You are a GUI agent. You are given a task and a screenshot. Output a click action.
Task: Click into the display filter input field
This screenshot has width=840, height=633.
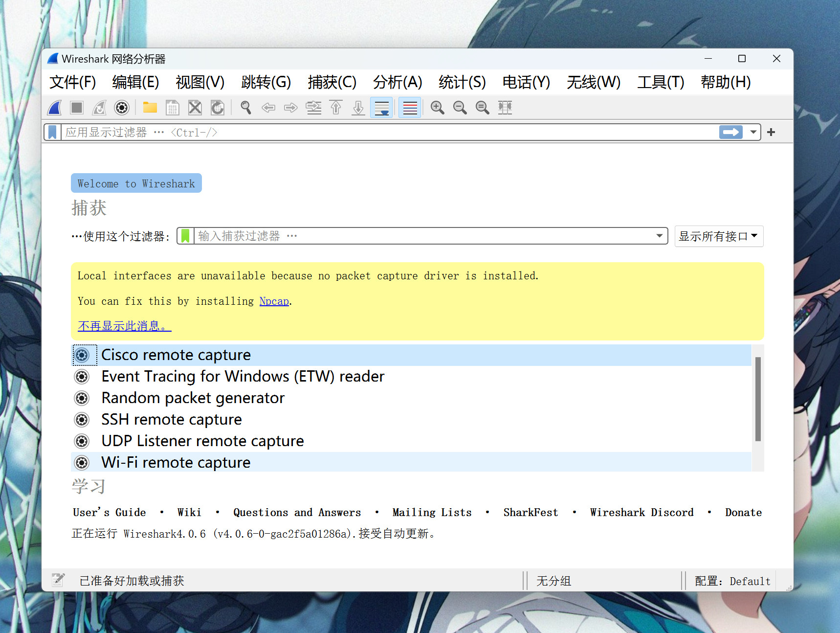389,132
